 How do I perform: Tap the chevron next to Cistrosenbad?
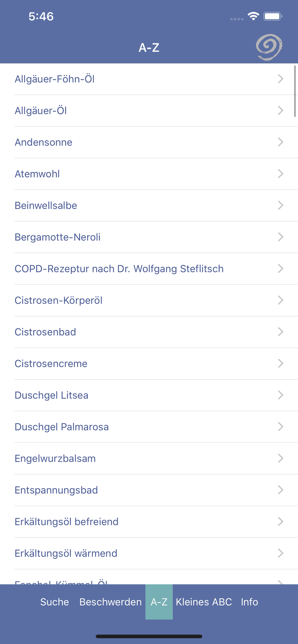pyautogui.click(x=280, y=332)
